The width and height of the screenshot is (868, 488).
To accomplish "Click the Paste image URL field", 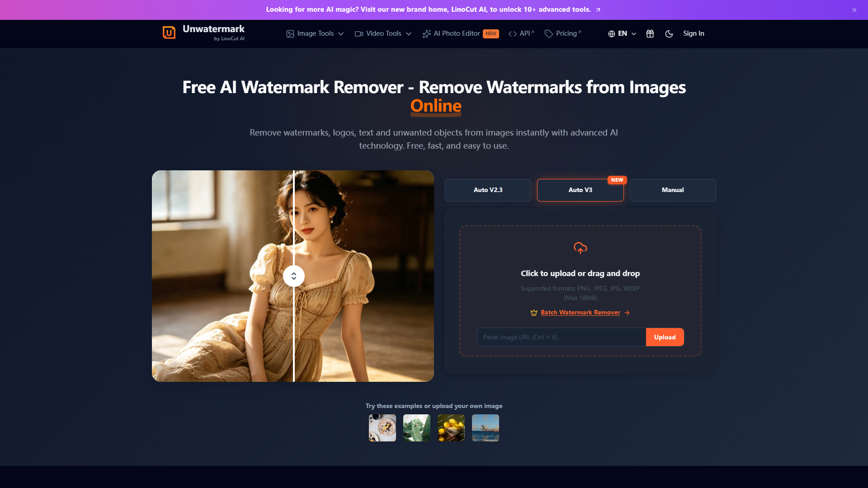I will pos(561,337).
